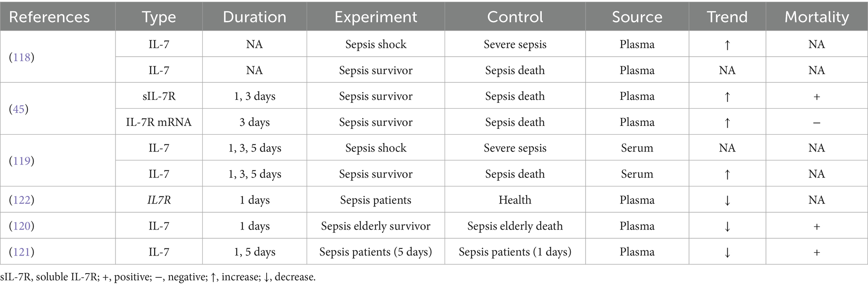Select the Type column header
The width and height of the screenshot is (868, 287).
coord(159,17)
